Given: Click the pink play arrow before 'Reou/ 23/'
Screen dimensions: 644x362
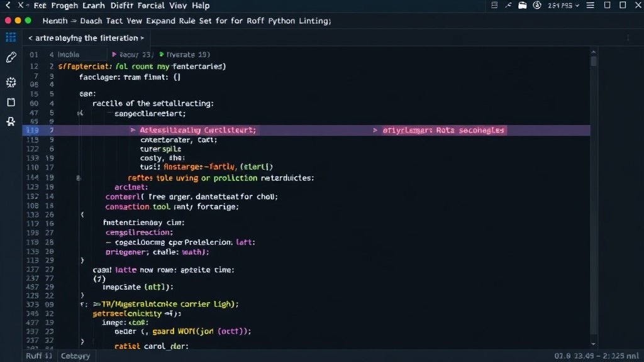Looking at the screenshot, I should 114,54.
